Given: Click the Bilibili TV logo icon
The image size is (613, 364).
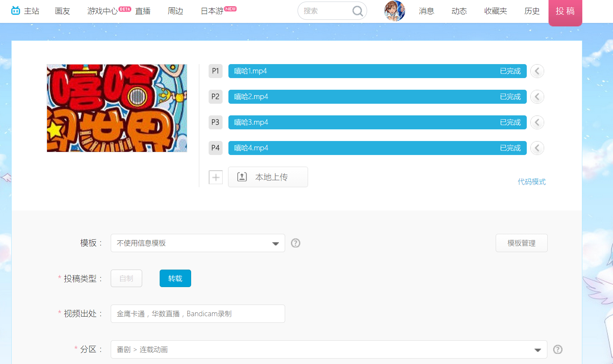Looking at the screenshot, I should (x=16, y=10).
